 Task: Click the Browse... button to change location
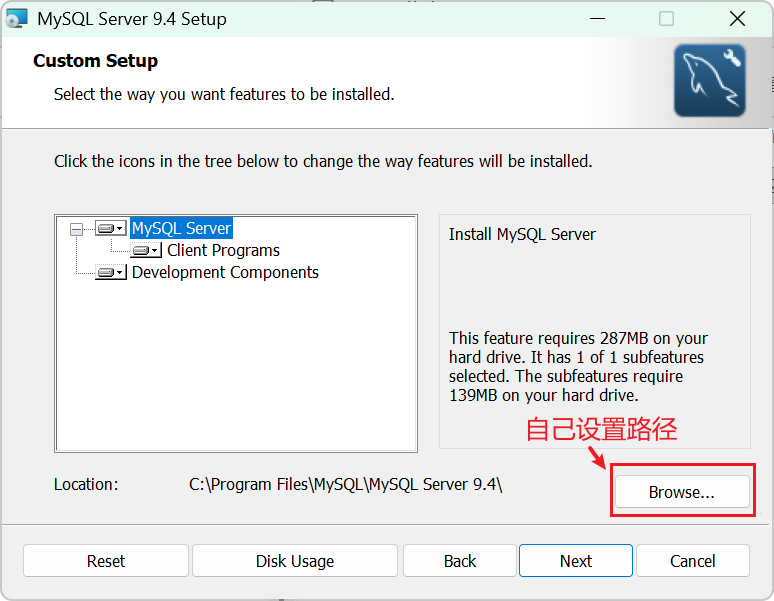[682, 491]
